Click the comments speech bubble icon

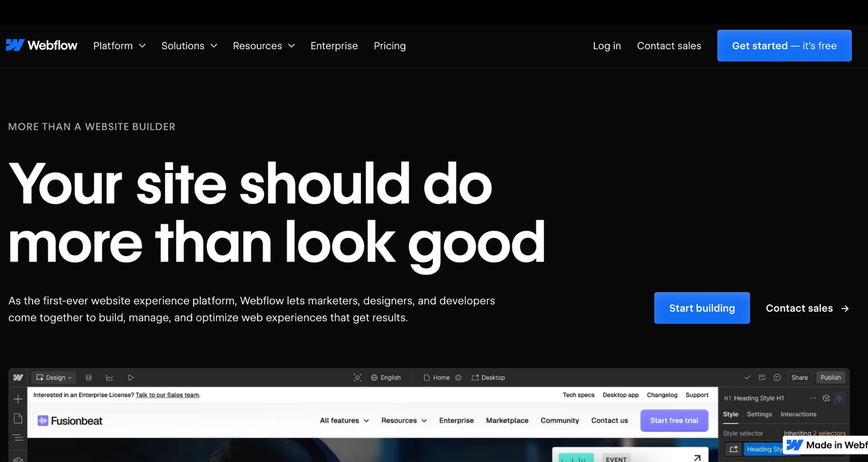click(x=777, y=378)
